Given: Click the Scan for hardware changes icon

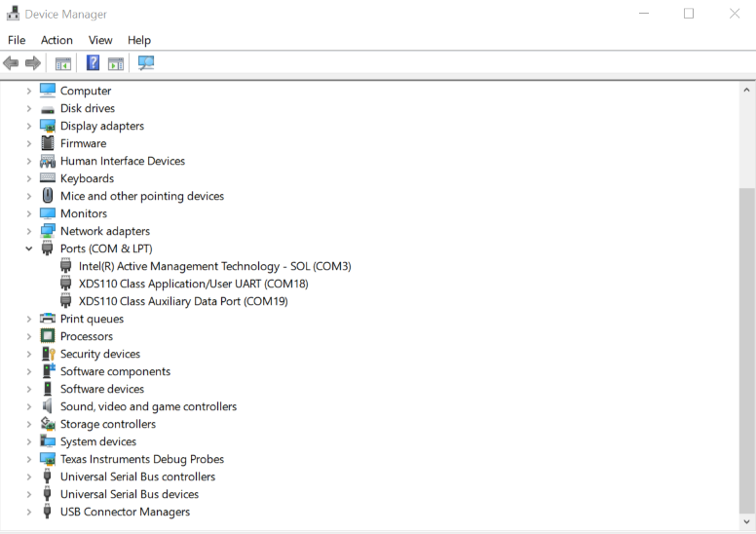Looking at the screenshot, I should click(x=146, y=63).
